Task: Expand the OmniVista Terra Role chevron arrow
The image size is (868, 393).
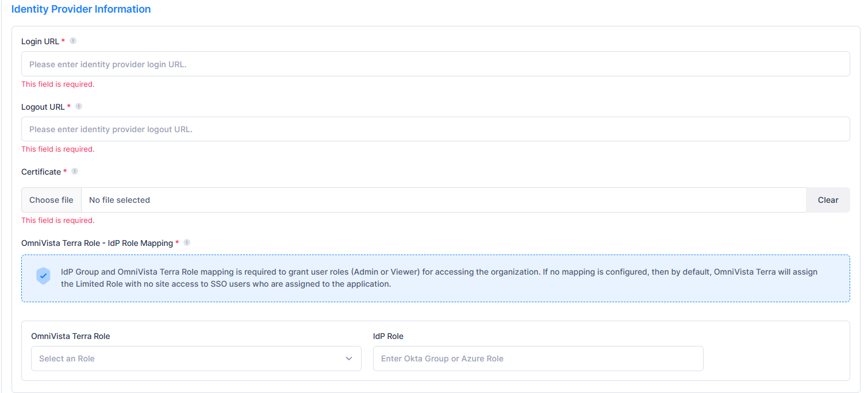Action: click(349, 358)
